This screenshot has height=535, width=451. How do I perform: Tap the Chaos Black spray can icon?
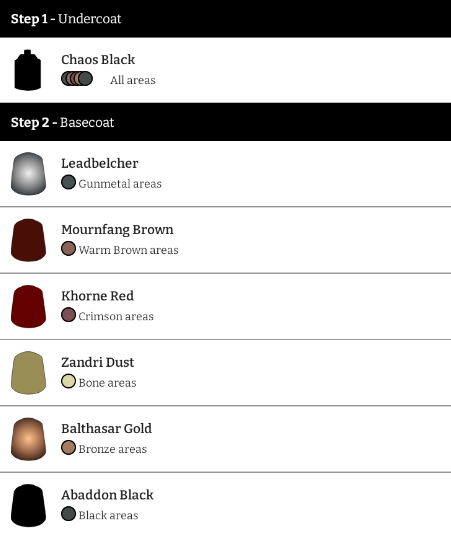28,70
